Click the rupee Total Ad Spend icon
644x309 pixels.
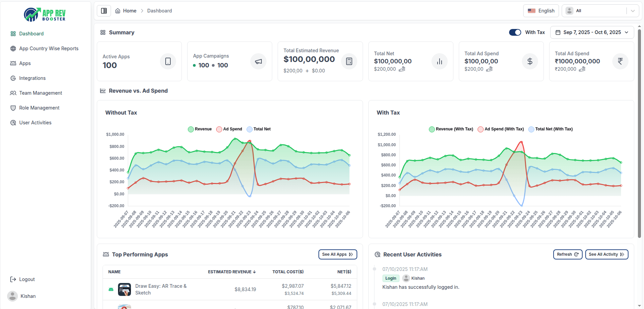[x=620, y=61]
